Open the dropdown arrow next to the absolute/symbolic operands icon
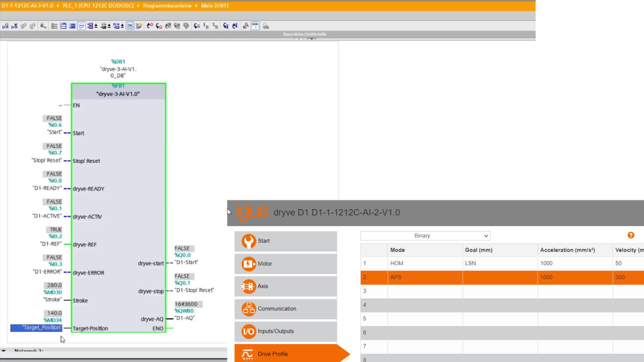This screenshot has height=362, width=644. 96,26
